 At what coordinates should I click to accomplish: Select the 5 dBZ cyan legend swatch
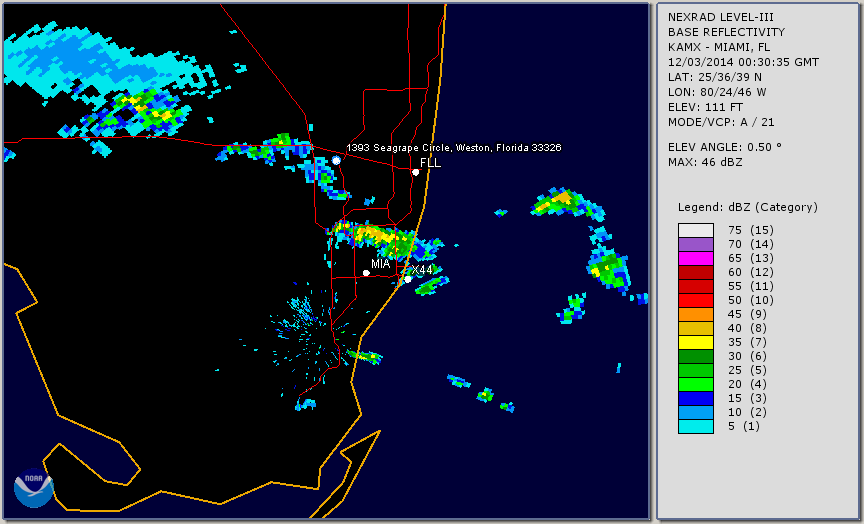pos(696,426)
